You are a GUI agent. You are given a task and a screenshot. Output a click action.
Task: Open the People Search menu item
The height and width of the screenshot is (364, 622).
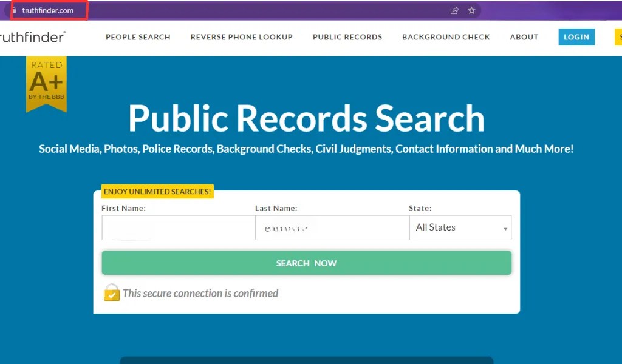[x=138, y=37]
